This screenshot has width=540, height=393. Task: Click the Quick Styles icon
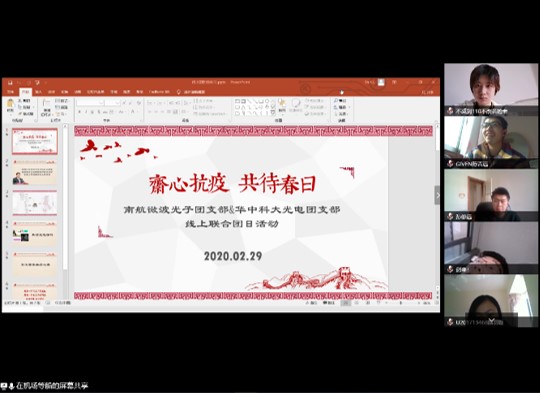point(295,104)
